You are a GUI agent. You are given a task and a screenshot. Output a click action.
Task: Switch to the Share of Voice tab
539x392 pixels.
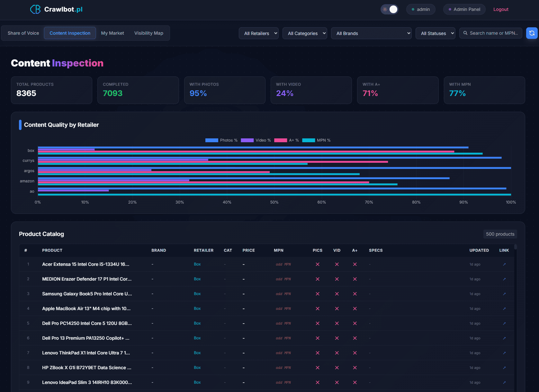(23, 33)
